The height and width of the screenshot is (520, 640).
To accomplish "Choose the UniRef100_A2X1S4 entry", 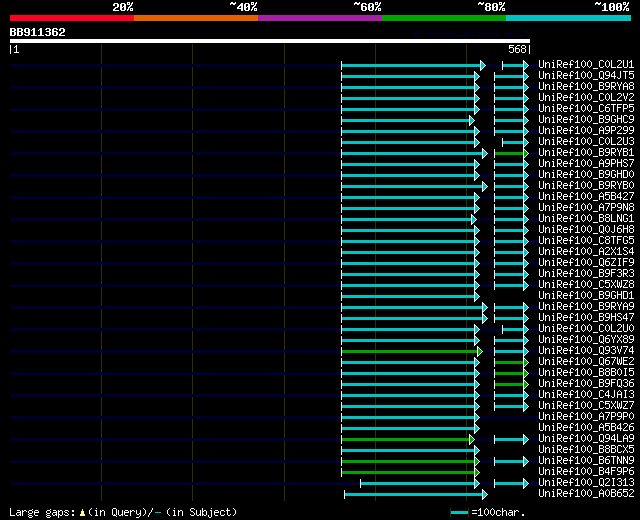I will 586,252.
